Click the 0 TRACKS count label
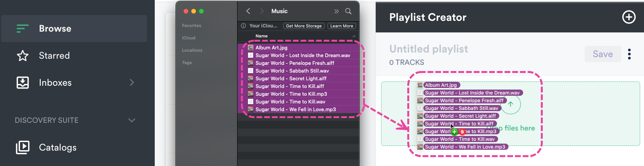Viewport: 644px width, 166px height. click(x=406, y=63)
